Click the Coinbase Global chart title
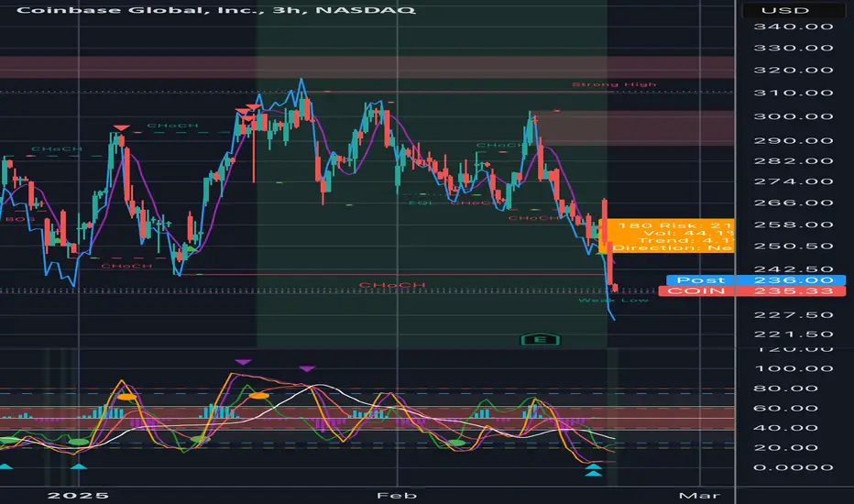Screen dimensions: 854x504 click(215, 10)
